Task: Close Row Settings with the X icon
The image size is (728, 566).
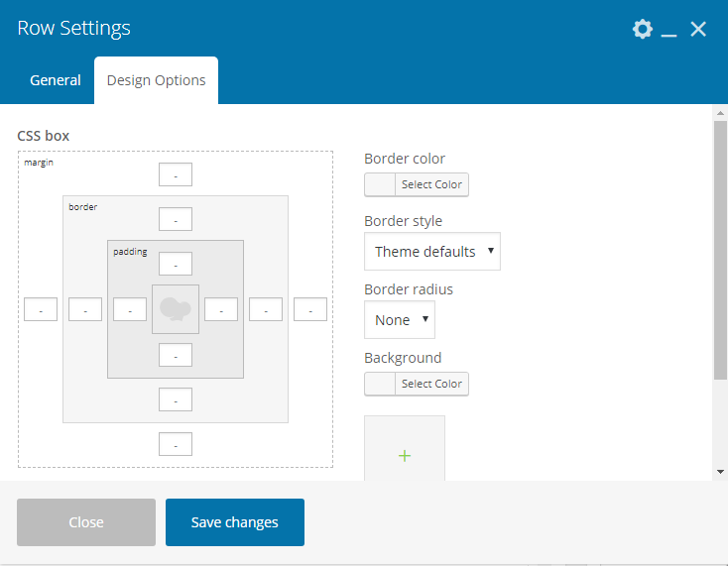Action: point(698,29)
